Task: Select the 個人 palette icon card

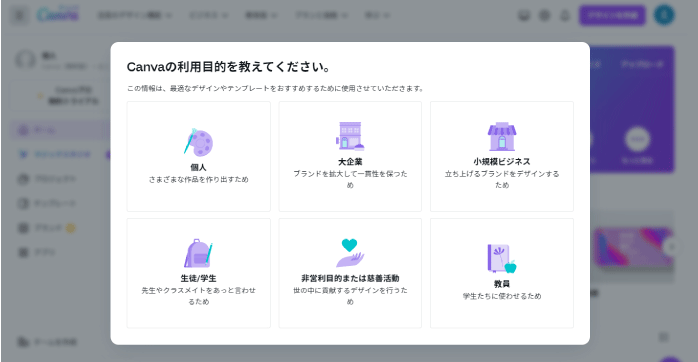Action: pos(199,156)
